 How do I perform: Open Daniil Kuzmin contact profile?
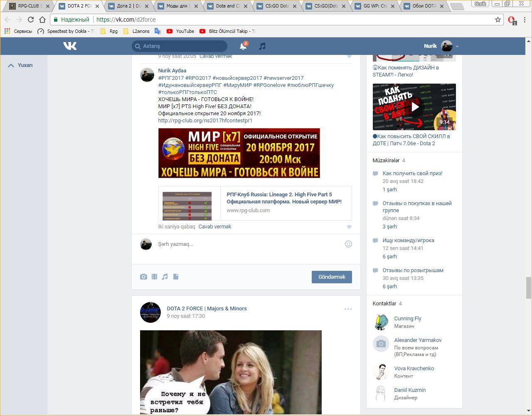point(410,390)
